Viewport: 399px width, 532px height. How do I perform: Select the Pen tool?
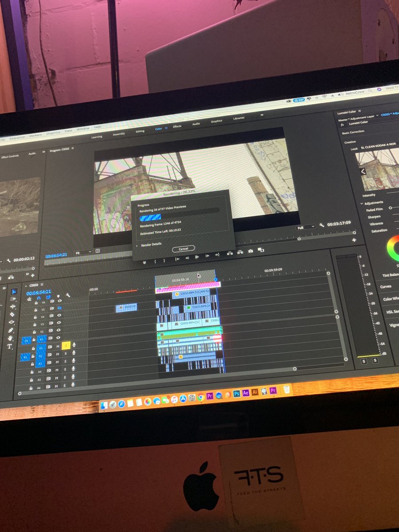(x=11, y=330)
